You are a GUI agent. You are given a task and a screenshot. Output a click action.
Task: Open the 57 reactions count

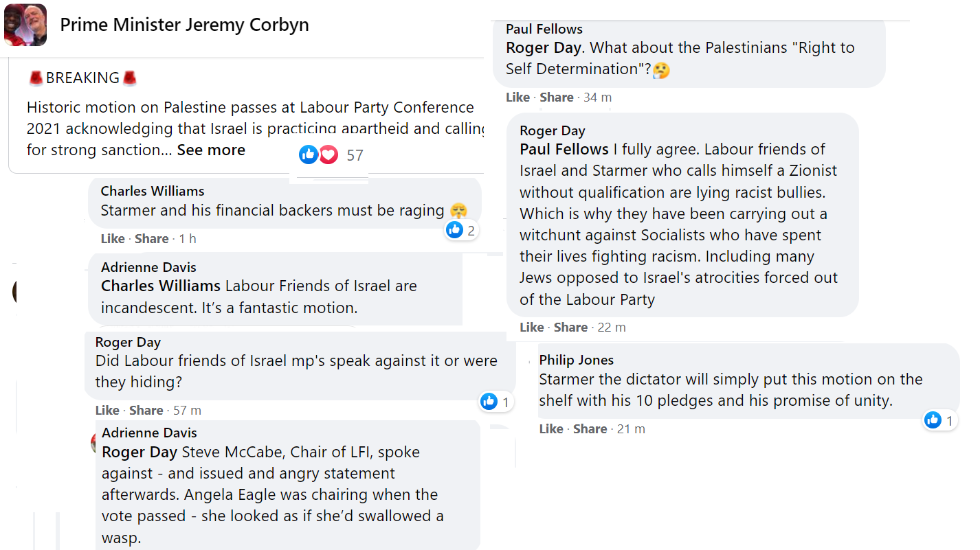(355, 155)
